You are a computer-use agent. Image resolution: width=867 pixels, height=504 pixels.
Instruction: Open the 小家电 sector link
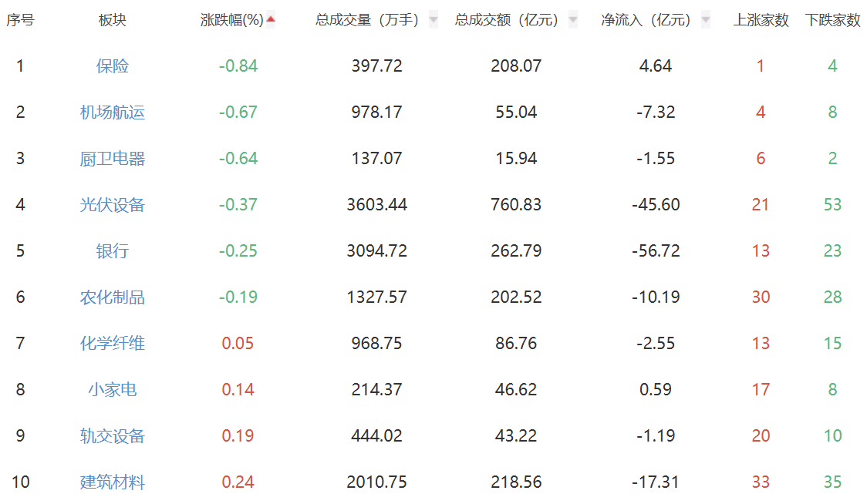pyautogui.click(x=113, y=390)
